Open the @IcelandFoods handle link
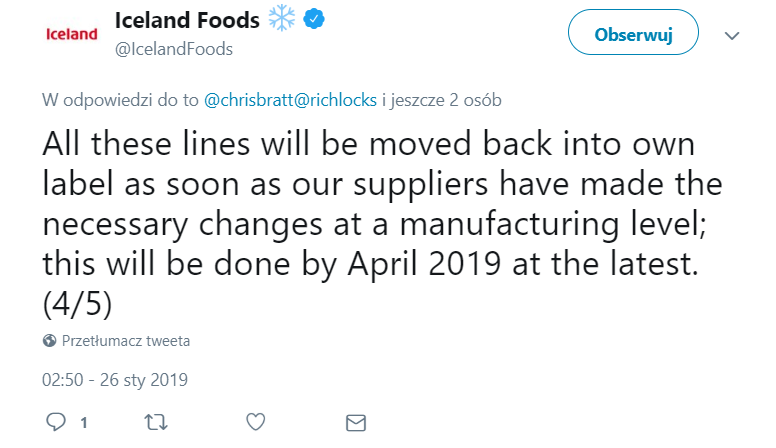 [174, 49]
